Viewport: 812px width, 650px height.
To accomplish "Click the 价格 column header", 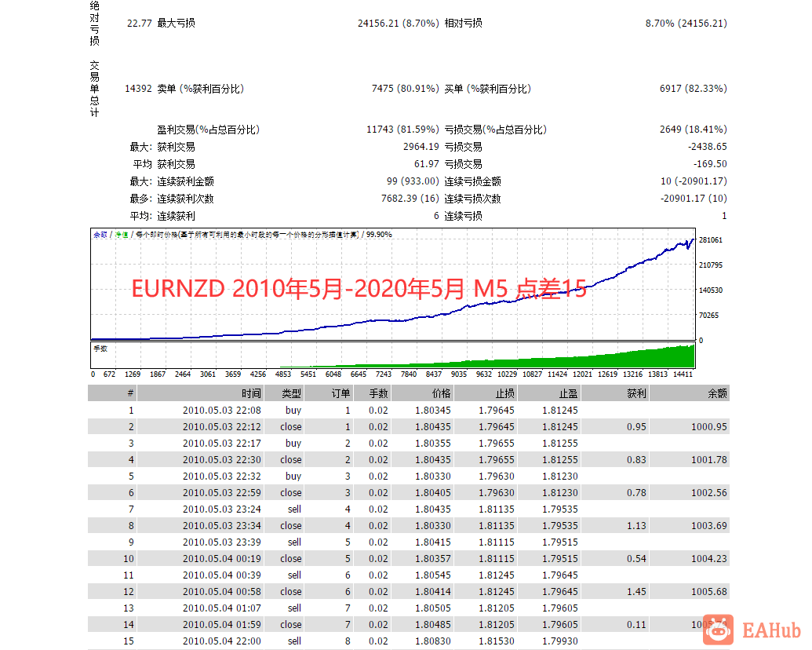I will tap(423, 393).
